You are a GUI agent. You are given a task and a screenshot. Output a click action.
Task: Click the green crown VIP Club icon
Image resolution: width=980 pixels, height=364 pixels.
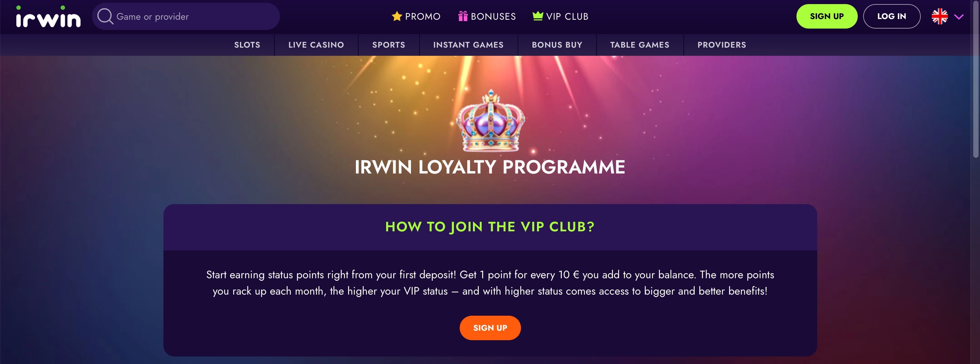click(538, 16)
